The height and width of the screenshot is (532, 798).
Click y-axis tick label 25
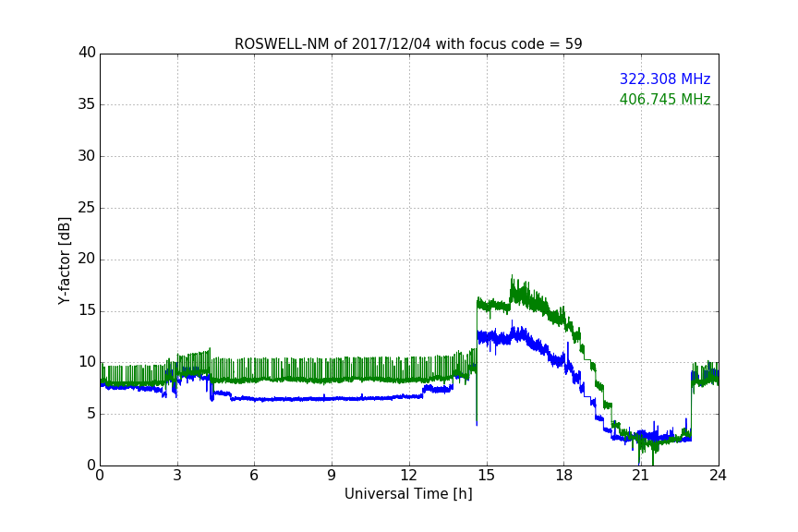(x=87, y=207)
